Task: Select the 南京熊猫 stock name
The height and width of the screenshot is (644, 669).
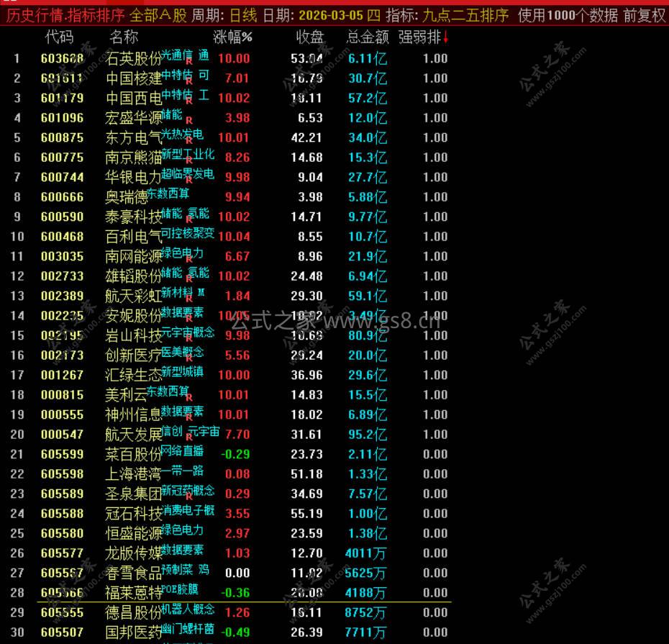Action: [x=134, y=158]
